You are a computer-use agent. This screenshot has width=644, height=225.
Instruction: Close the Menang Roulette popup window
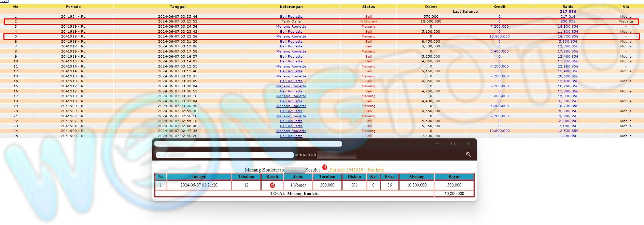(468, 144)
